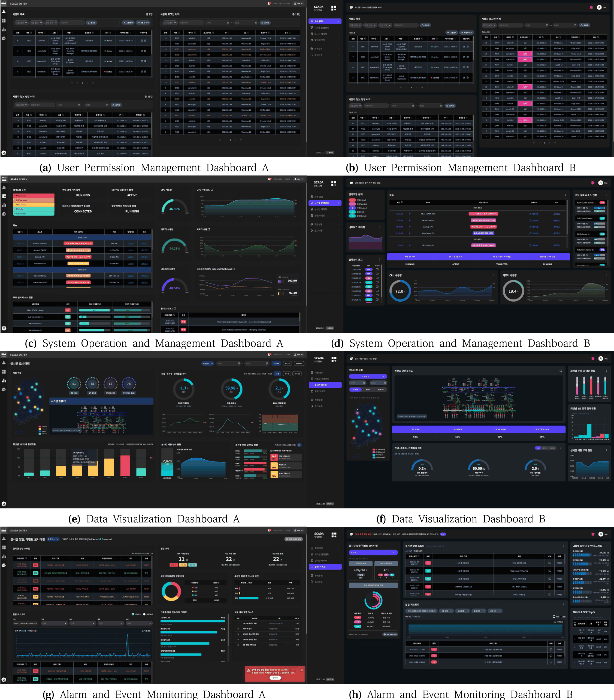
Task: Open filter dropdown in 사용자 로그인 이력, panel (a)
Action: [x=170, y=23]
